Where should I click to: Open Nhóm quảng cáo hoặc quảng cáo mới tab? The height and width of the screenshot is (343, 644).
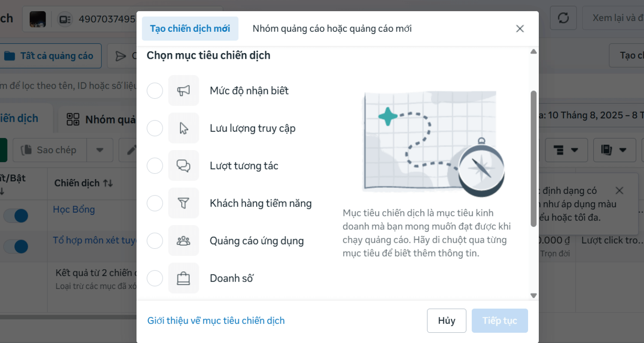click(x=332, y=29)
